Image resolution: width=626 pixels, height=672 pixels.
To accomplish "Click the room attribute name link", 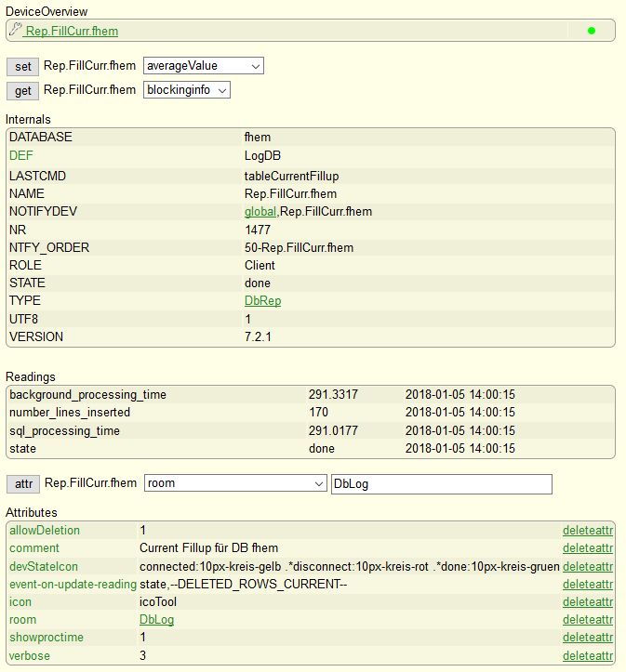I will (x=22, y=620).
